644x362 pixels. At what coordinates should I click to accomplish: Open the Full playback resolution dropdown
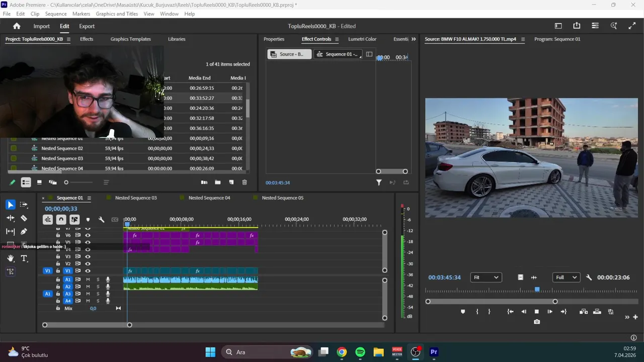pos(566,278)
